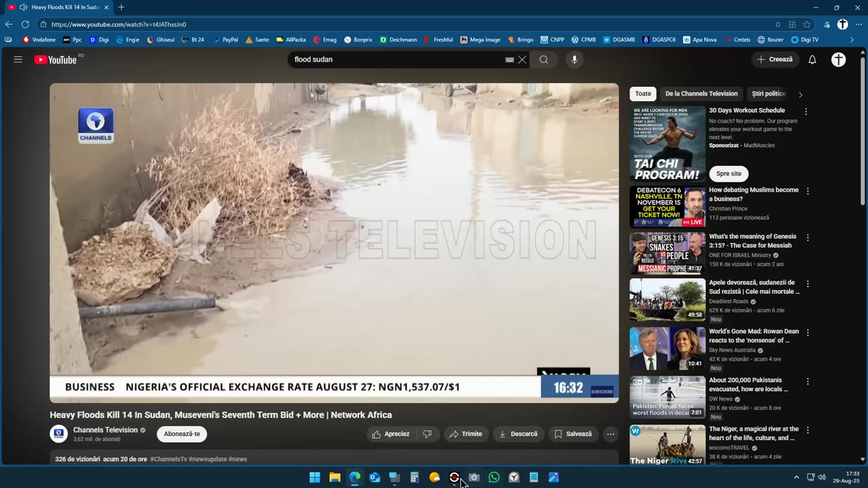Viewport: 868px width, 488px height.
Task: Reload the page with the refresh icon
Action: 25,24
